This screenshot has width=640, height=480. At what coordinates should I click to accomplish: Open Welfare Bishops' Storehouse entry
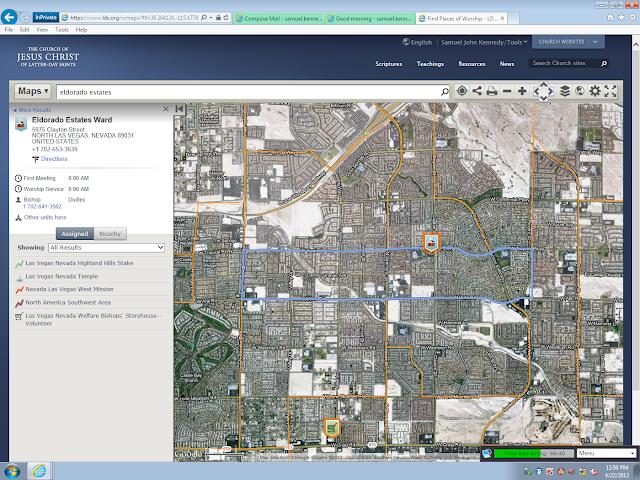[x=93, y=319]
